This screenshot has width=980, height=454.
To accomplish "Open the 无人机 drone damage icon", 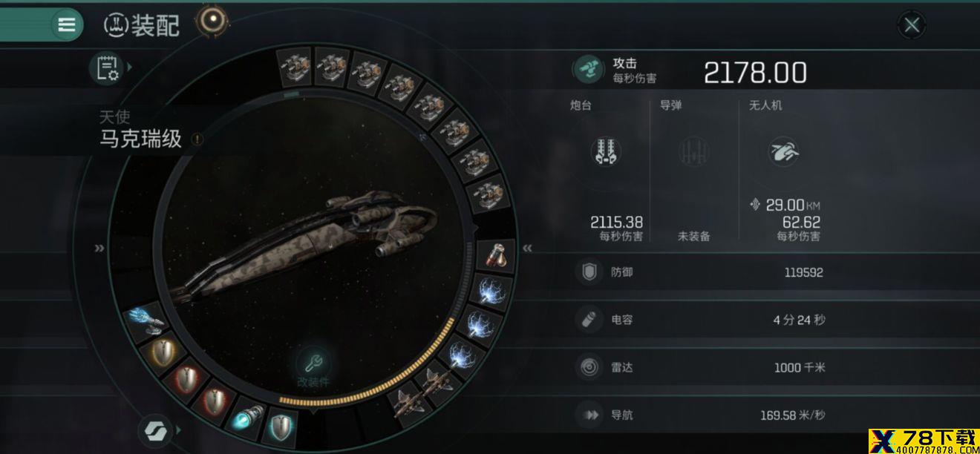I will pyautogui.click(x=783, y=151).
